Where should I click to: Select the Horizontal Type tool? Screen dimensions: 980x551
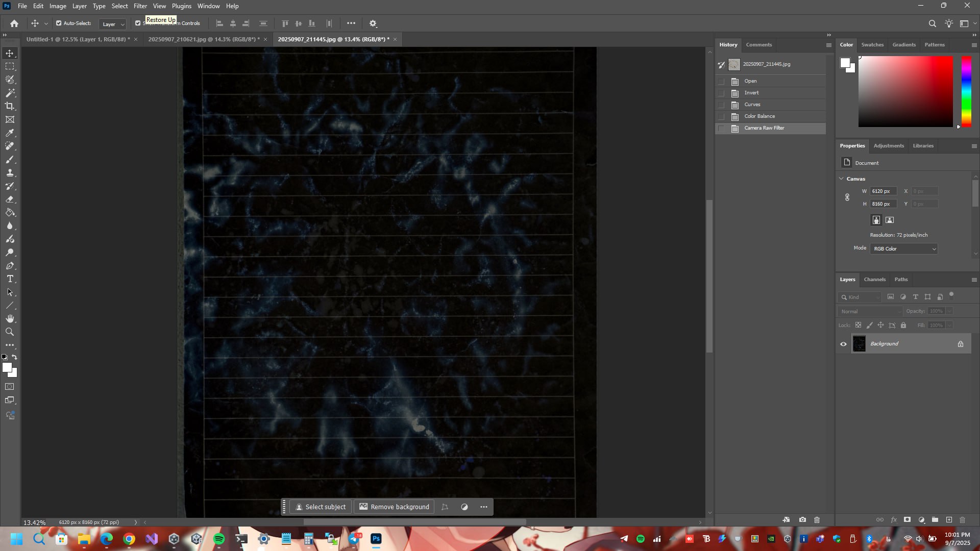pos(10,279)
